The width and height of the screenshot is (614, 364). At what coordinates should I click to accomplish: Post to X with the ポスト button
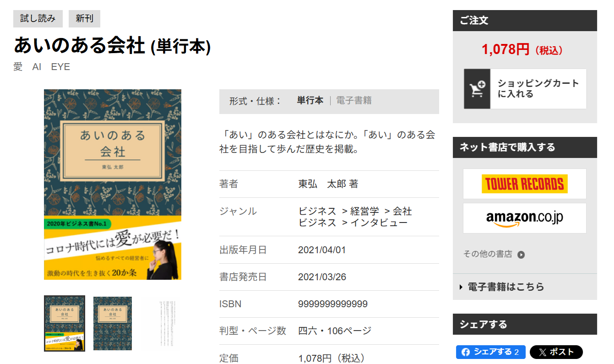(556, 352)
